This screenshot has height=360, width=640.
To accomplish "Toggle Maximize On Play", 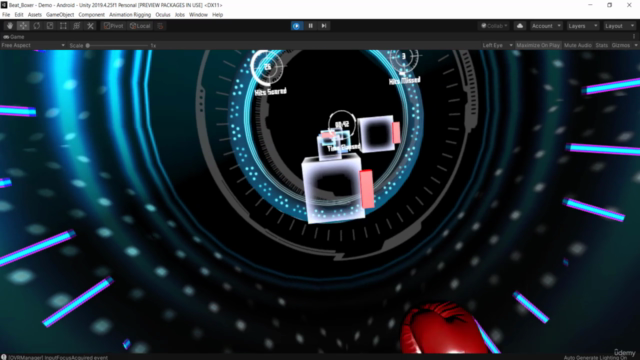I will tap(538, 45).
